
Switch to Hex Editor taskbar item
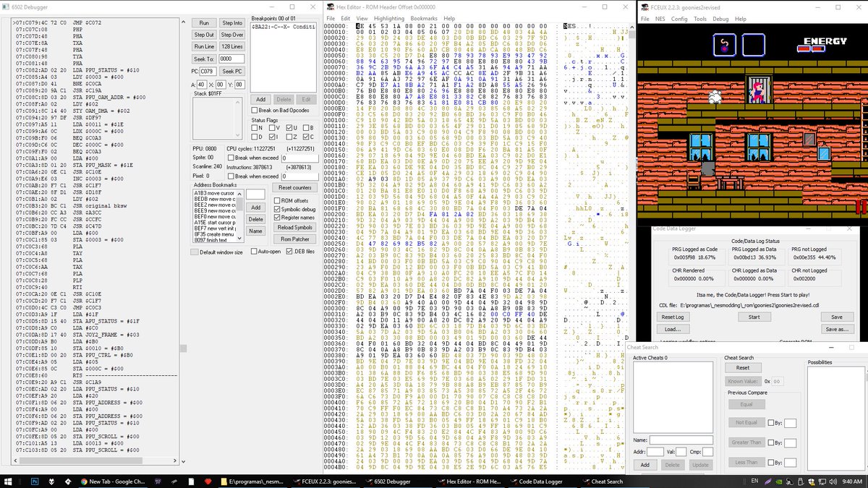(x=469, y=481)
